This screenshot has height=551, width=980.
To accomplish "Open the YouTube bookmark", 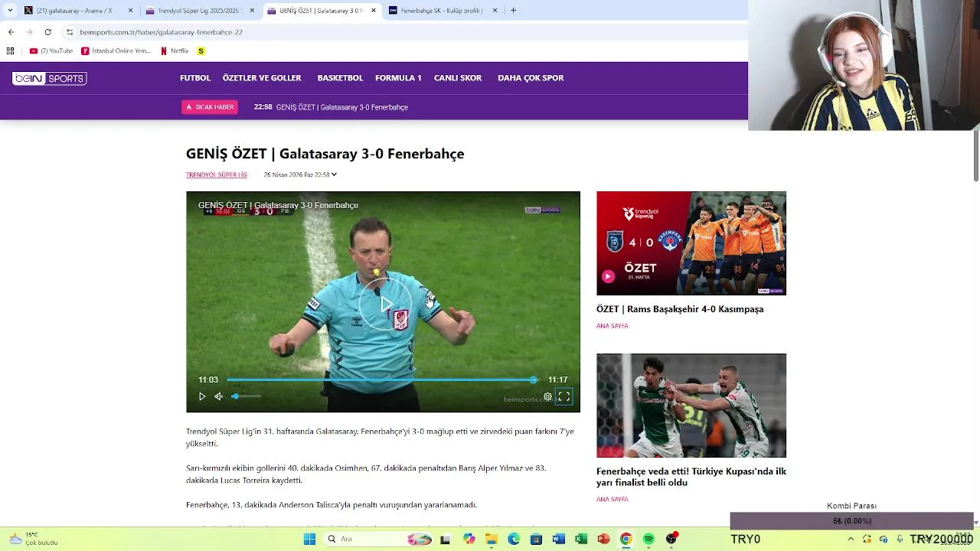I will tap(51, 51).
